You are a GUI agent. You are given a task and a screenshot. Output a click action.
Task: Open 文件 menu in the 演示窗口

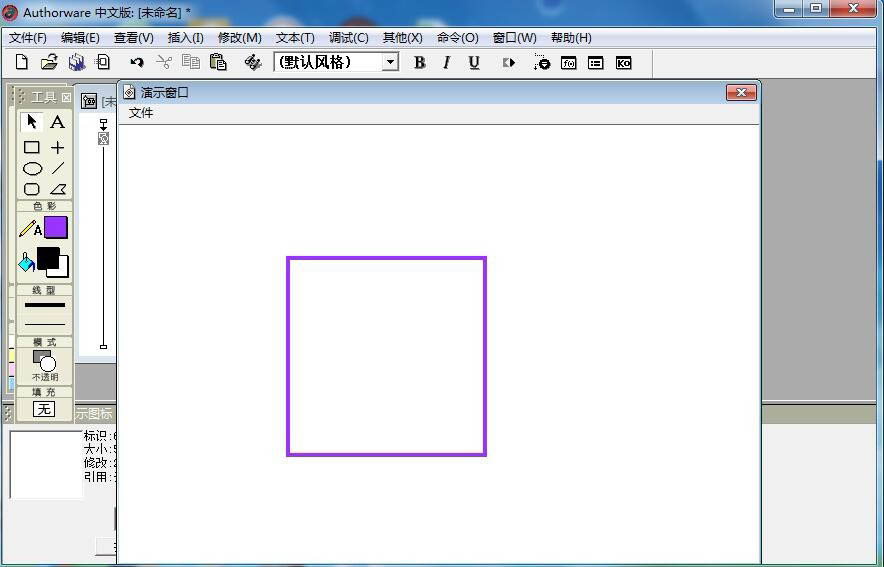141,113
